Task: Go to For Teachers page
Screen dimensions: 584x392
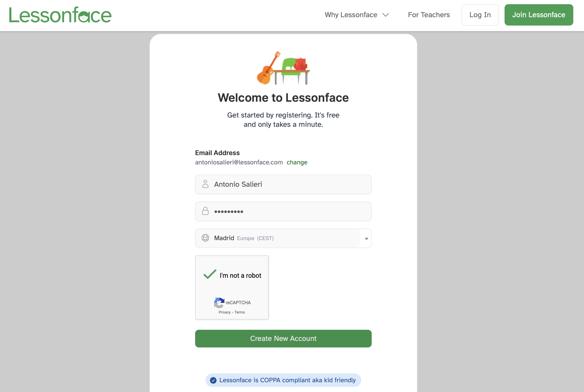Action: [429, 15]
